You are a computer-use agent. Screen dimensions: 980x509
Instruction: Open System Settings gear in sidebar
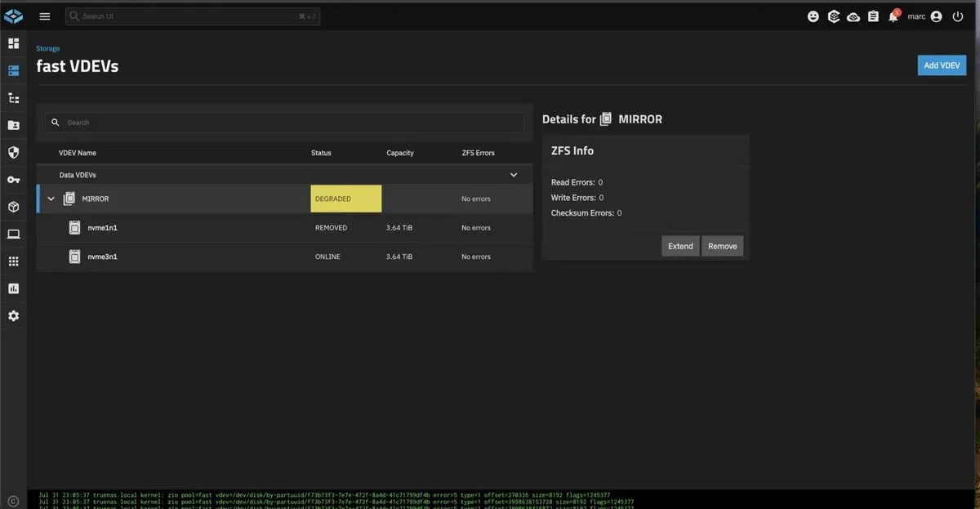(13, 315)
